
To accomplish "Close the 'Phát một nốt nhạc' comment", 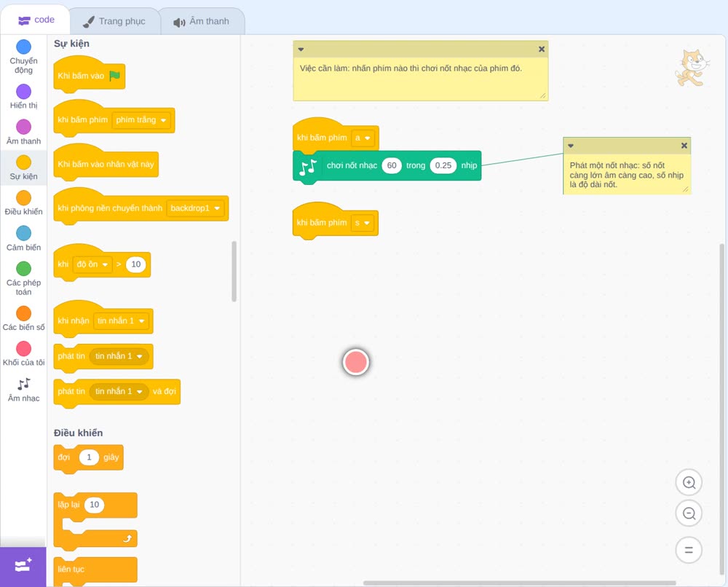I will (684, 146).
